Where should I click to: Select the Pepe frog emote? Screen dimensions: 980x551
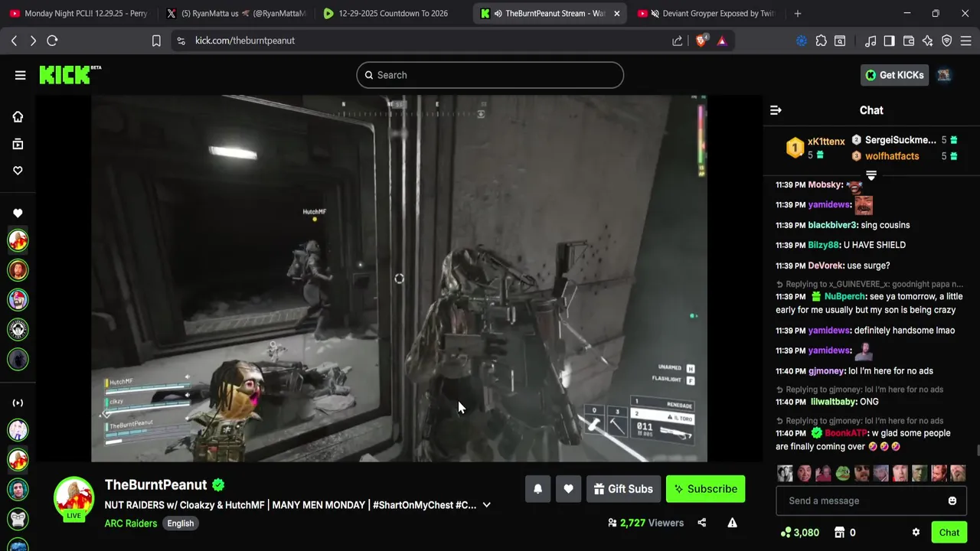[843, 473]
